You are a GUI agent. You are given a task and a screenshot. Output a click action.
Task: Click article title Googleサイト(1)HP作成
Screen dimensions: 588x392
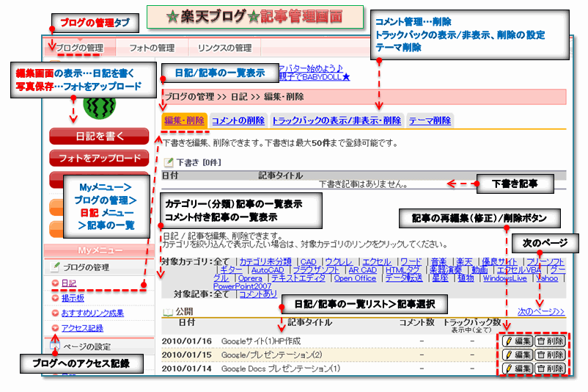click(x=261, y=341)
